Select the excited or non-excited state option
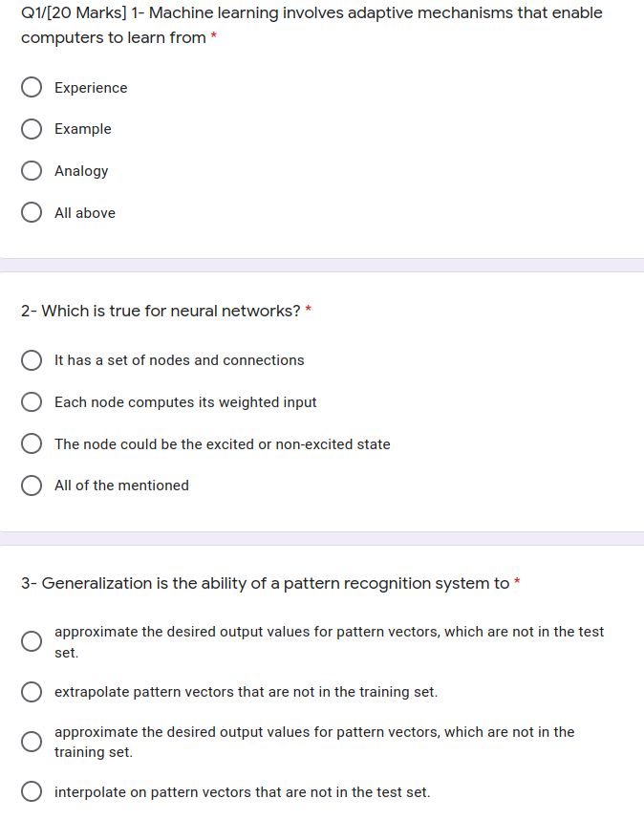Screen dimensions: 644x820 pos(32,443)
